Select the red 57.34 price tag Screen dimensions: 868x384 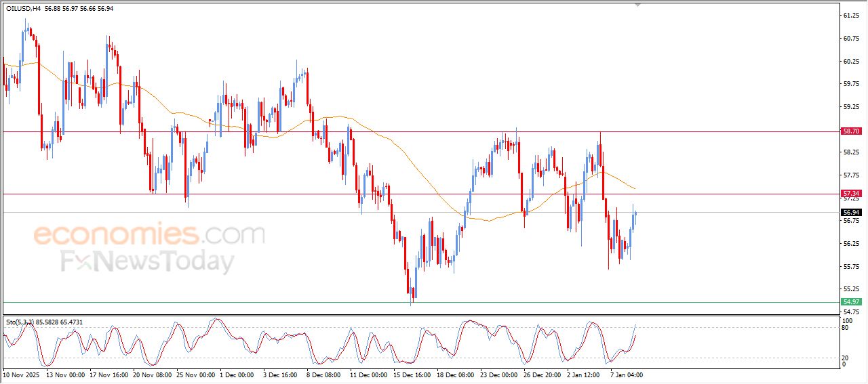(851, 194)
